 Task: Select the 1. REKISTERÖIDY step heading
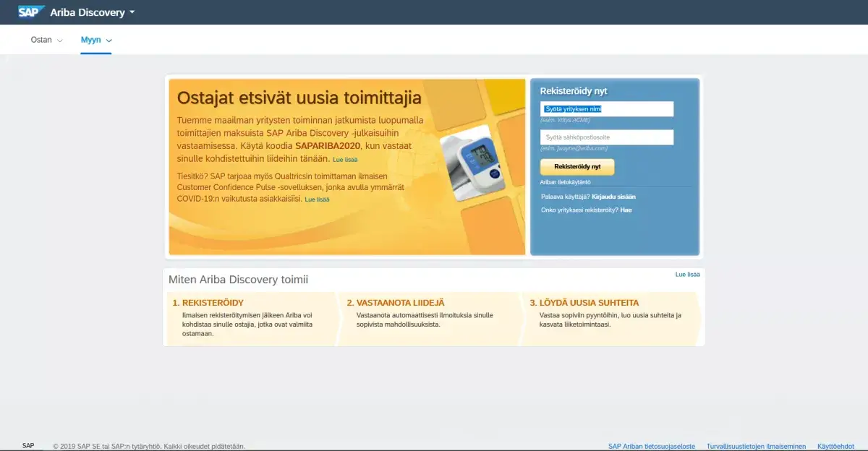point(208,303)
